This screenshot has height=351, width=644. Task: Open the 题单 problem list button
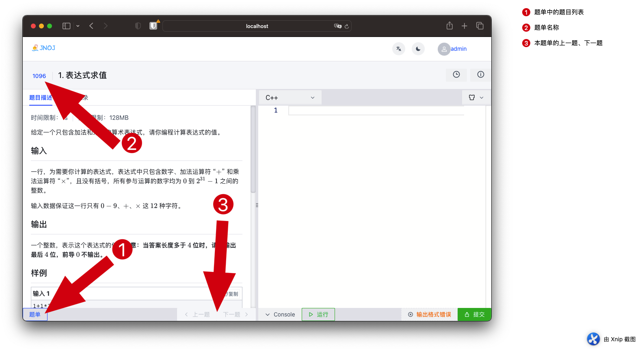(x=35, y=314)
